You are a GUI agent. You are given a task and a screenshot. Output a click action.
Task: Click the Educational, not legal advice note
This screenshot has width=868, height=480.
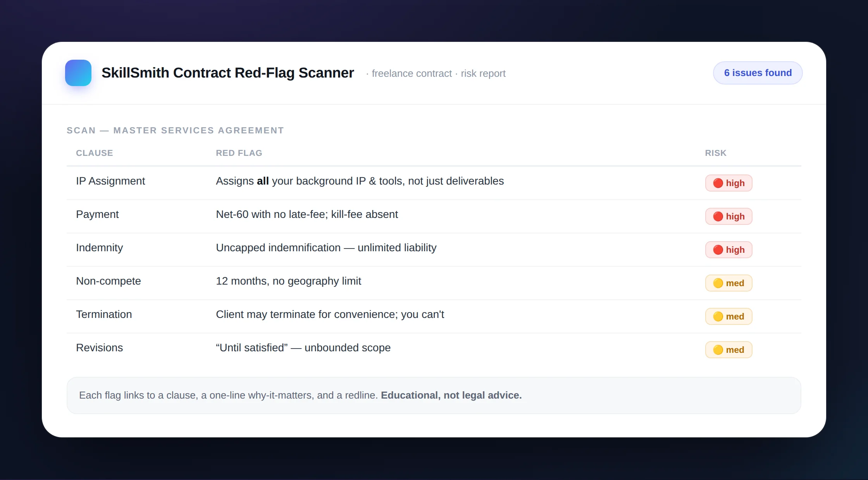(451, 395)
